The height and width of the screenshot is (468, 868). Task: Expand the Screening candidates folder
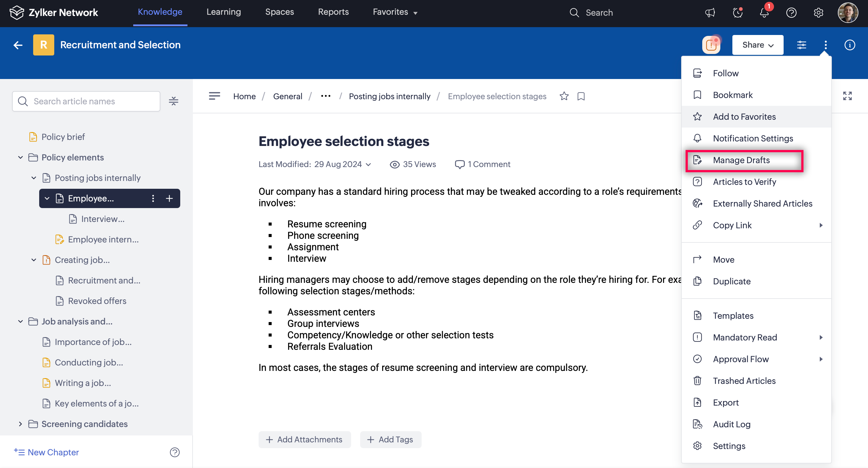(20, 424)
